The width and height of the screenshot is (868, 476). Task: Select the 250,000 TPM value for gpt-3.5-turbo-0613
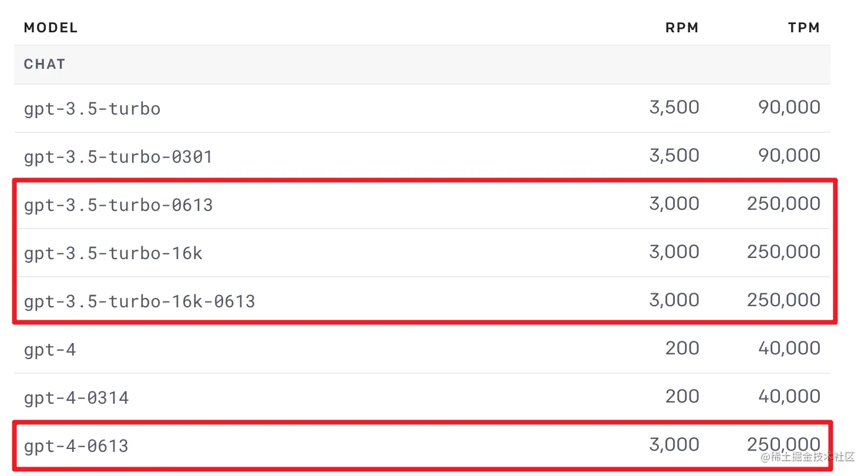784,204
